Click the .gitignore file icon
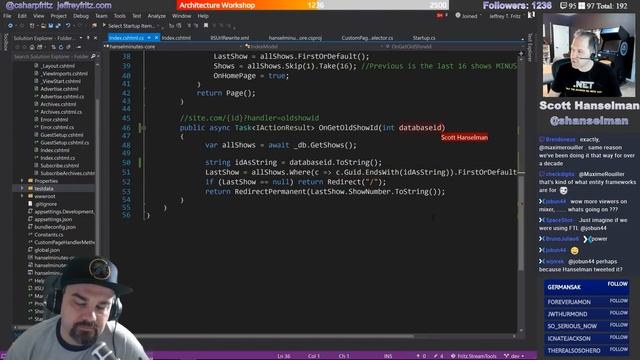 click(x=30, y=204)
